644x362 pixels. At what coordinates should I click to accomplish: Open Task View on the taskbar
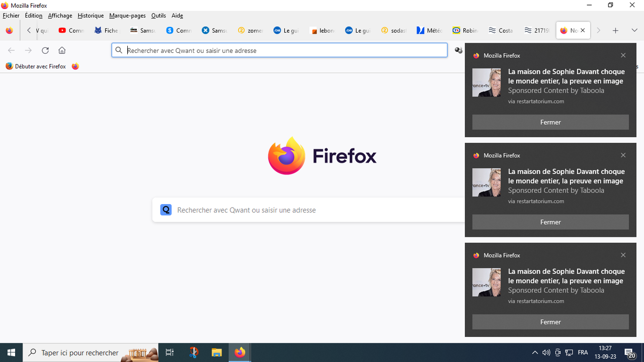pyautogui.click(x=170, y=353)
